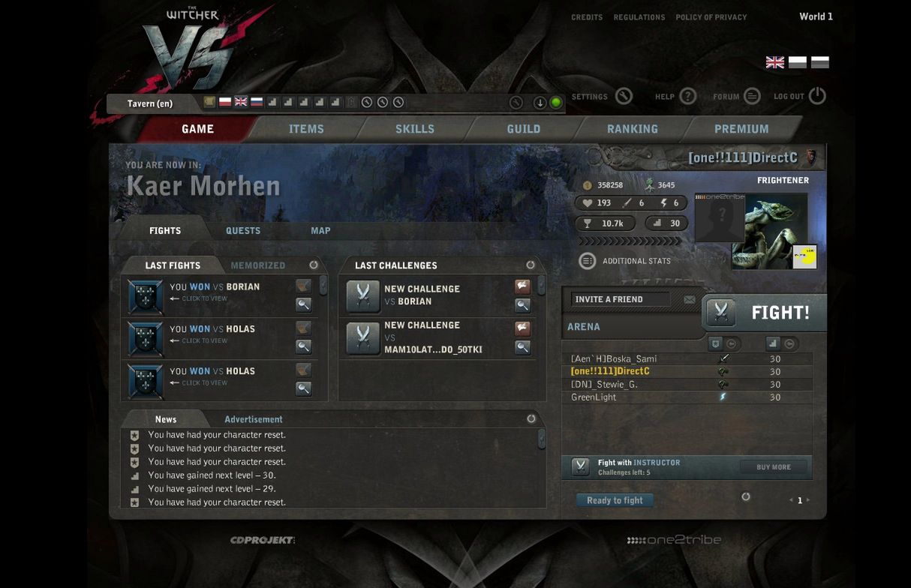This screenshot has height=588, width=911.
Task: Click the Ready to fight button
Action: [615, 500]
